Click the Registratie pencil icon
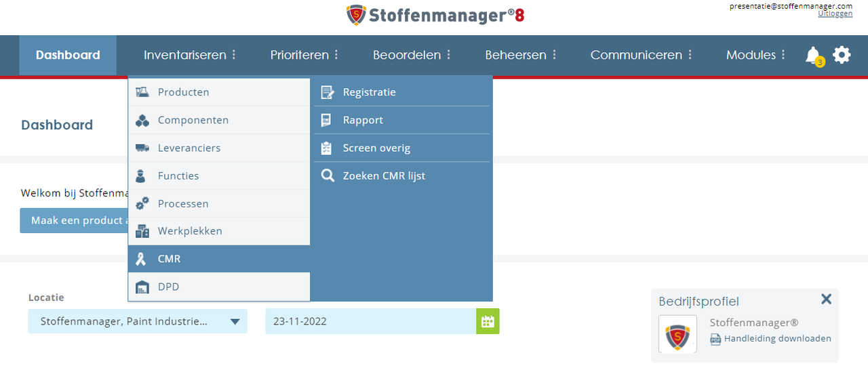This screenshot has height=374, width=868. 328,92
